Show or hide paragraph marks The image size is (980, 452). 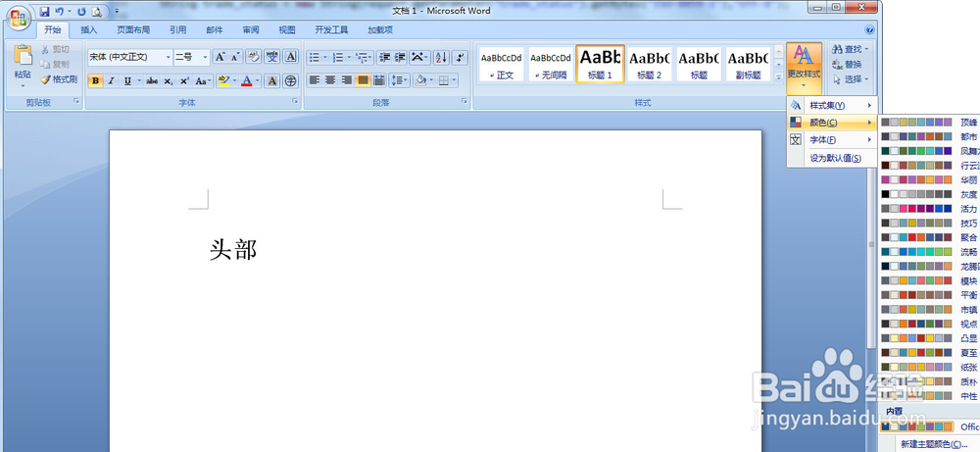click(x=460, y=58)
